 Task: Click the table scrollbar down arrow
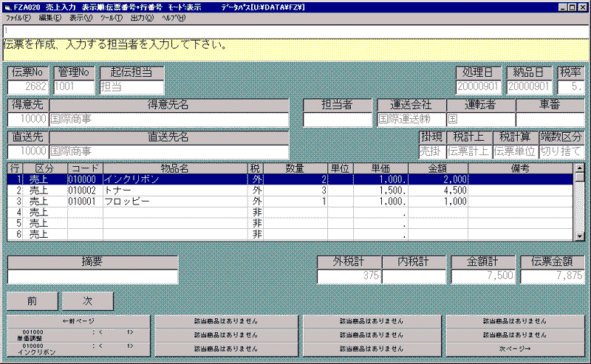click(580, 236)
